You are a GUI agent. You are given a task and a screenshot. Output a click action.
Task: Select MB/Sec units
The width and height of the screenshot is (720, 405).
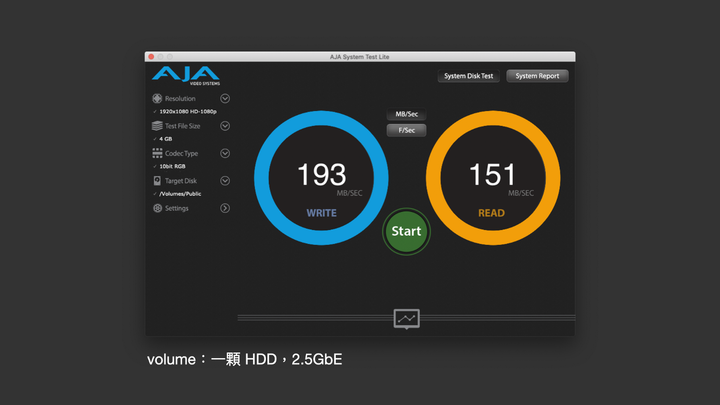pos(406,114)
